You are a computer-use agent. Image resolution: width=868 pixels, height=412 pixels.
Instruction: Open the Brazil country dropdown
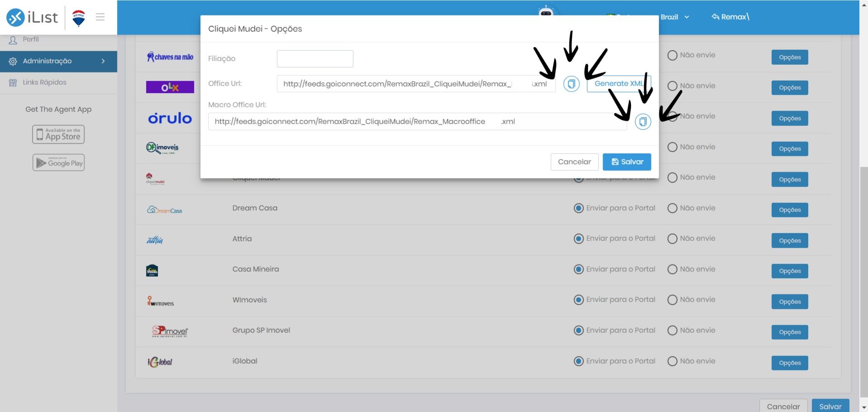click(674, 17)
